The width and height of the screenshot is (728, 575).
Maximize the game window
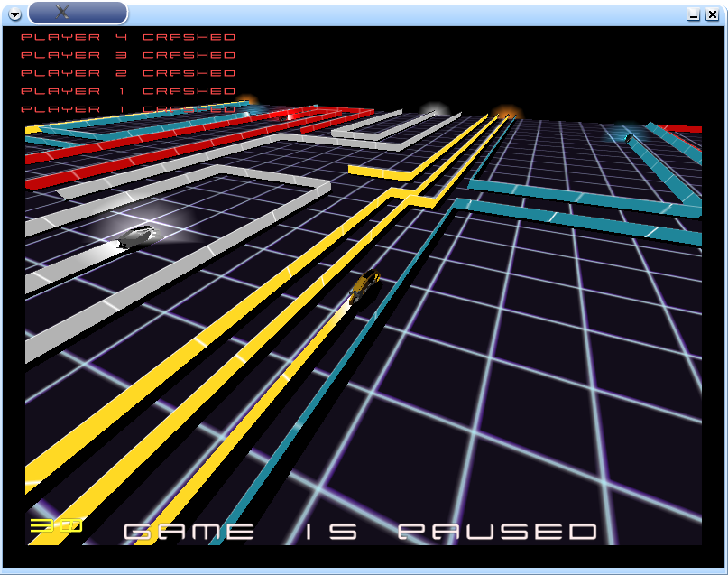coord(710,14)
